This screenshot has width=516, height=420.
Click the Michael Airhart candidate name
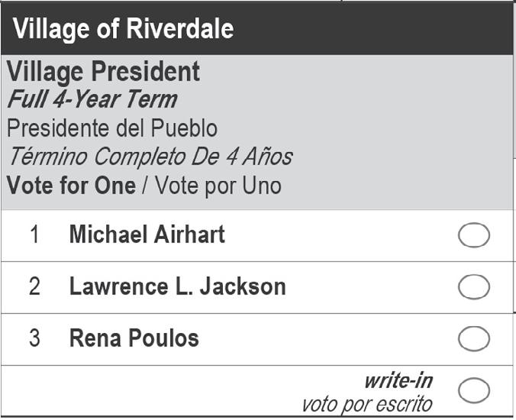pos(147,234)
